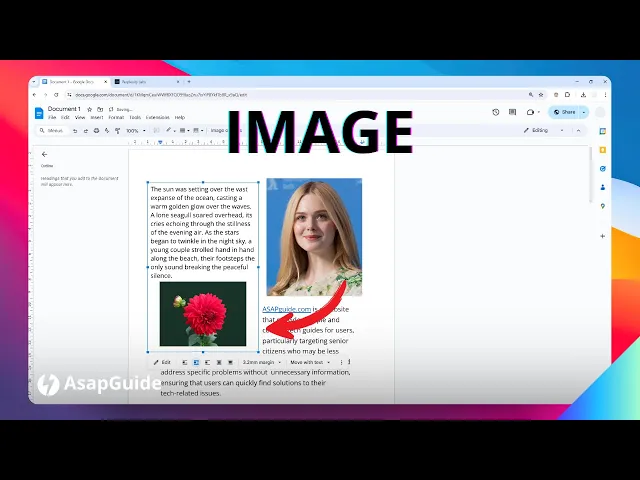Click the document vertical scrollbar

[x=591, y=175]
